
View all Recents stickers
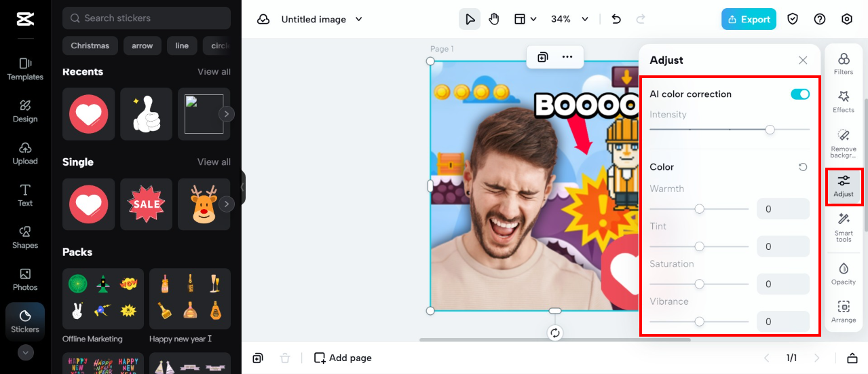tap(214, 72)
